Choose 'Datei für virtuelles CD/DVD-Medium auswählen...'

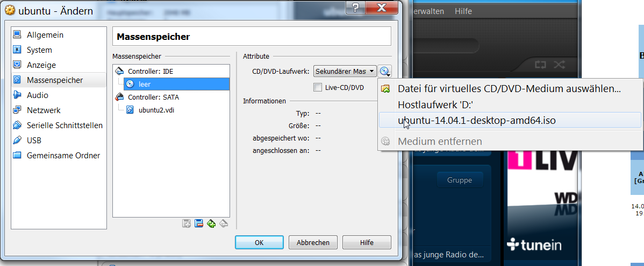coord(509,88)
